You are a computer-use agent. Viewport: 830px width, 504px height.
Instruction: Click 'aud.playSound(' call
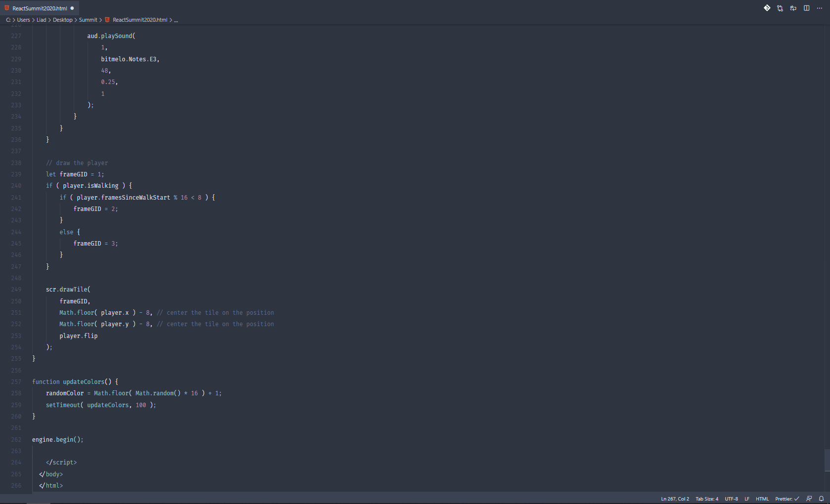tap(111, 36)
